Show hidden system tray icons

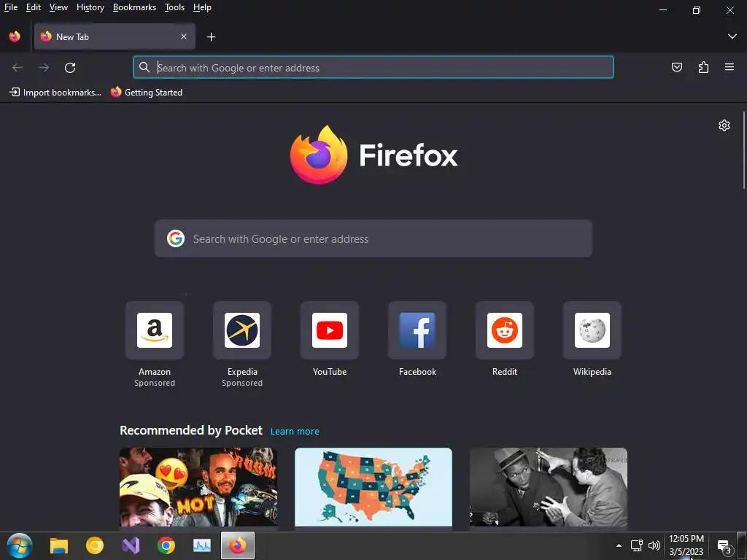pos(619,545)
